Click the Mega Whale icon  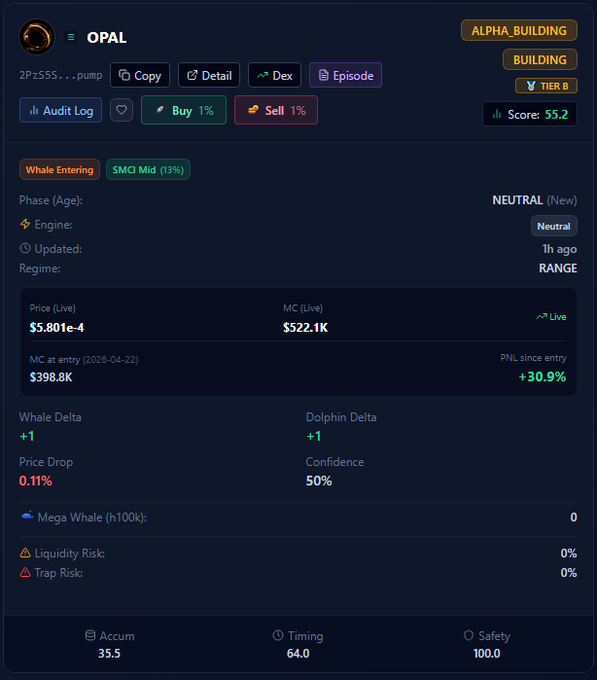pos(27,516)
